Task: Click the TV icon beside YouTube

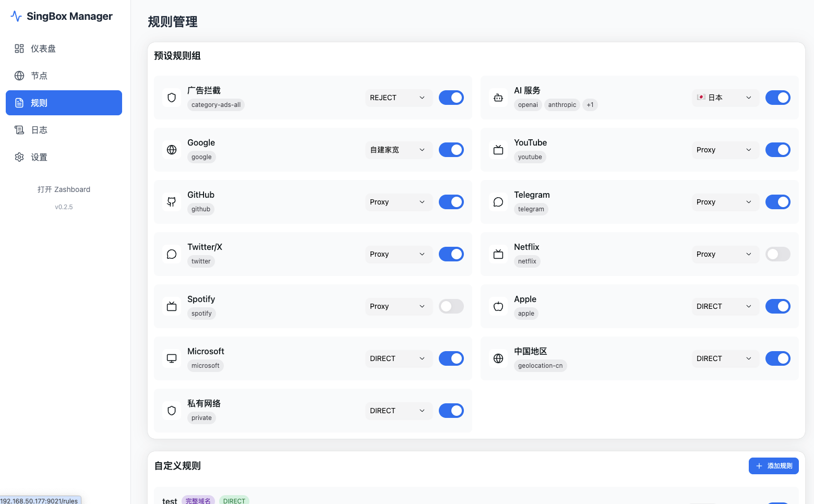Action: tap(498, 150)
